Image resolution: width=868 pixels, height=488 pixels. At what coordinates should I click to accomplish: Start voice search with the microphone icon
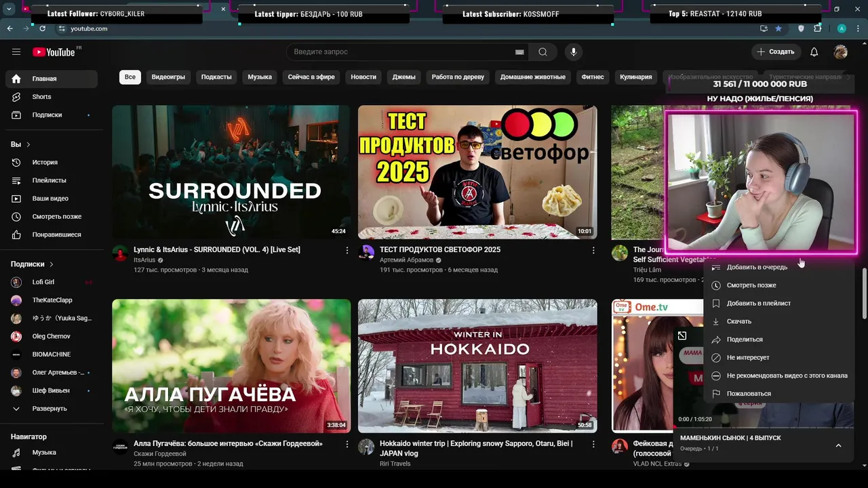coord(574,52)
